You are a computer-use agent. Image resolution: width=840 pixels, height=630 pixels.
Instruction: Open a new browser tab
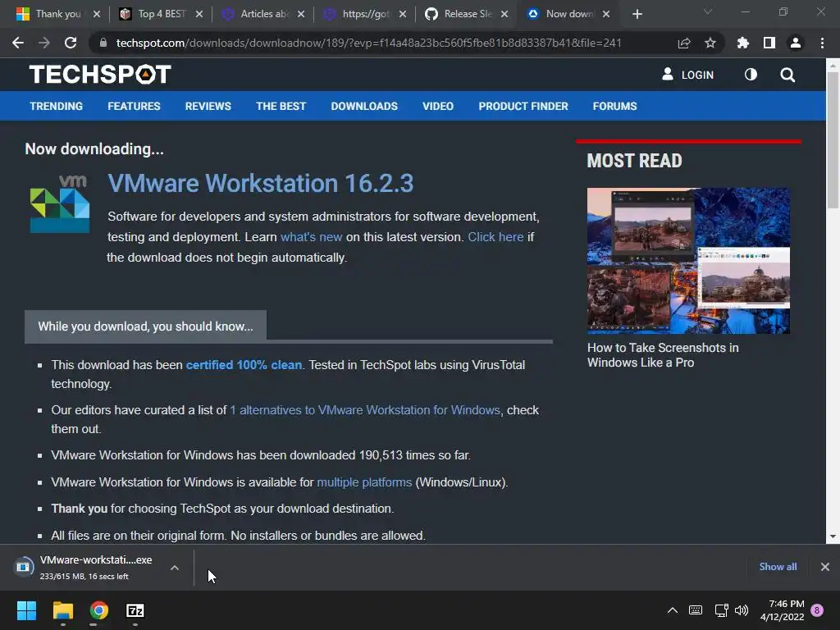point(637,15)
